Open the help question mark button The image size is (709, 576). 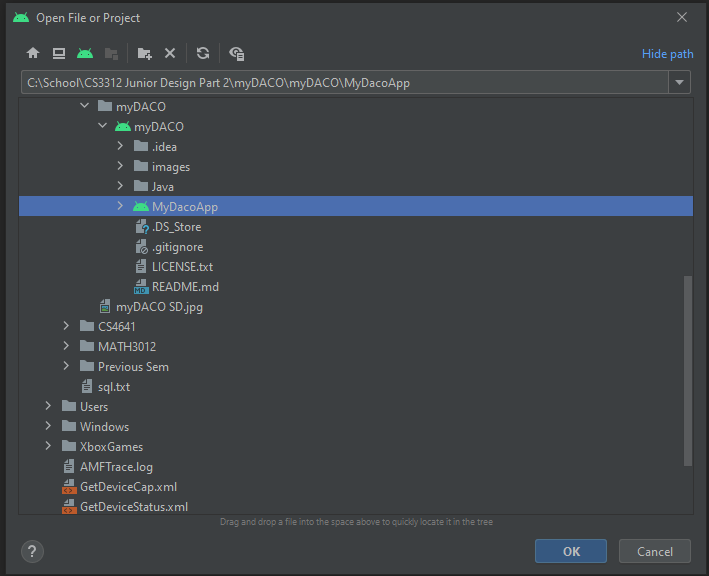[x=32, y=551]
